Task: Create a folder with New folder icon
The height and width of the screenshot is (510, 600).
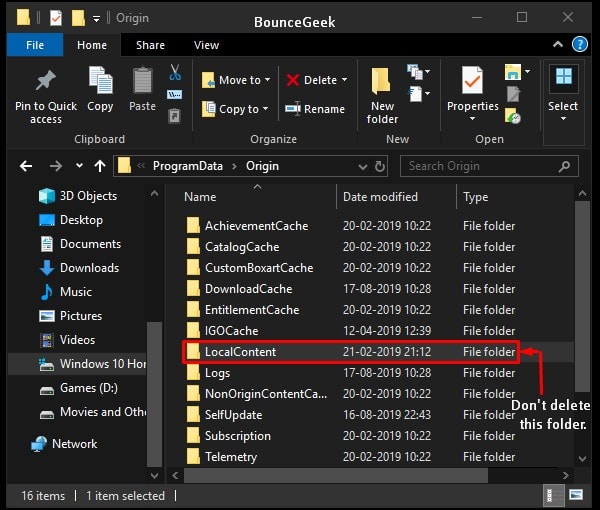Action: [x=382, y=85]
